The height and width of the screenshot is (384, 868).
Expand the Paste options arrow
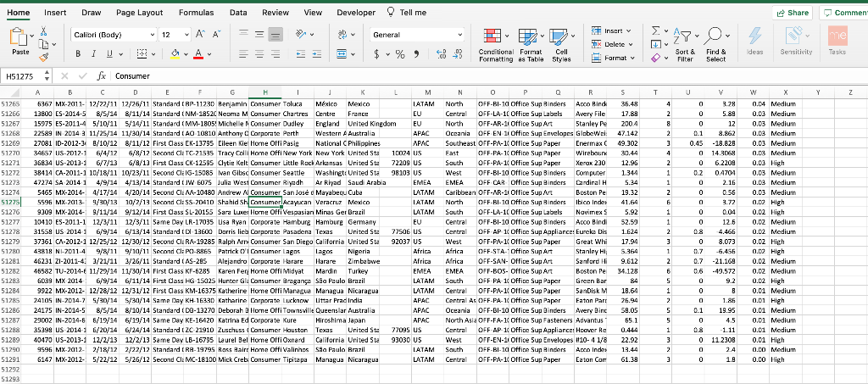33,36
